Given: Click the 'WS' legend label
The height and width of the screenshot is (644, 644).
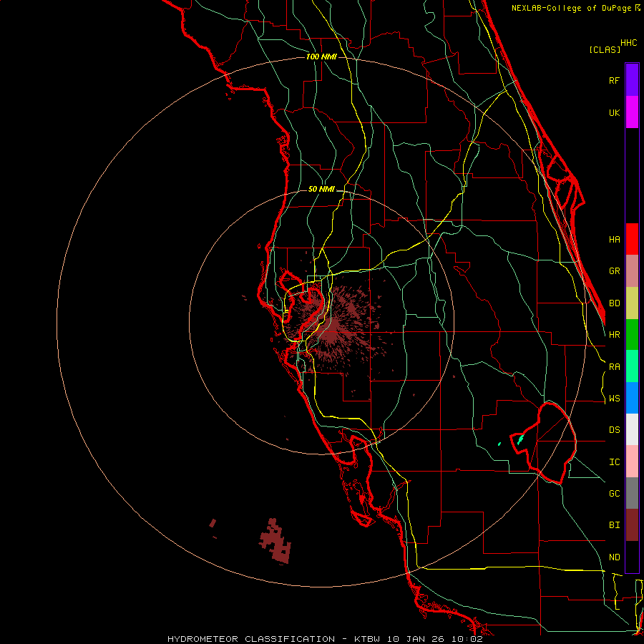Looking at the screenshot, I should pyautogui.click(x=614, y=399).
